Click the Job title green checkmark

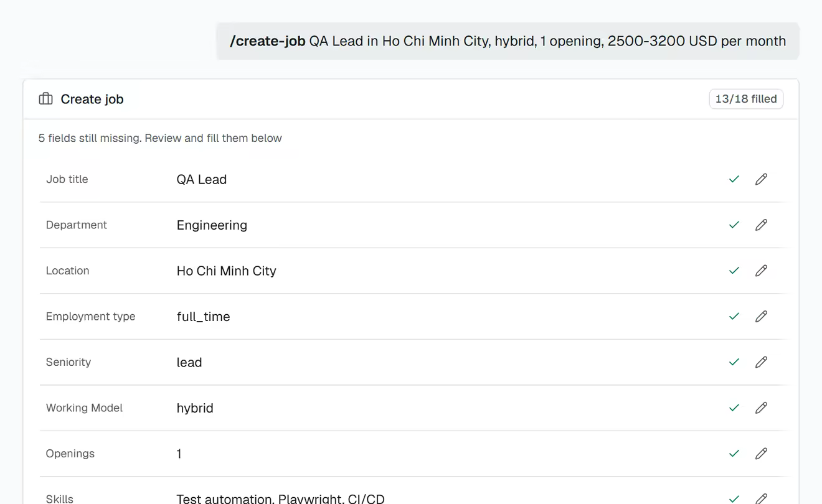point(734,179)
